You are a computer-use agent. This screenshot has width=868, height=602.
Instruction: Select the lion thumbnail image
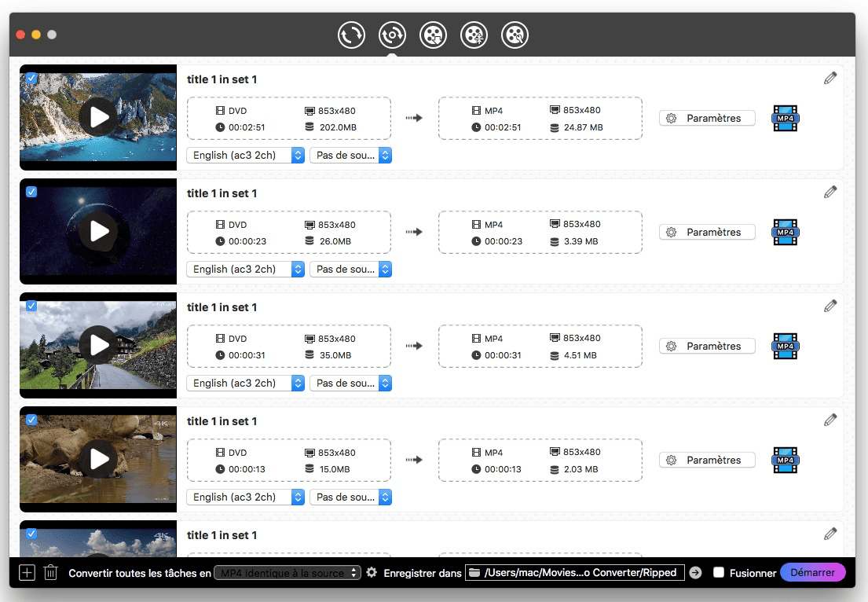click(x=98, y=459)
